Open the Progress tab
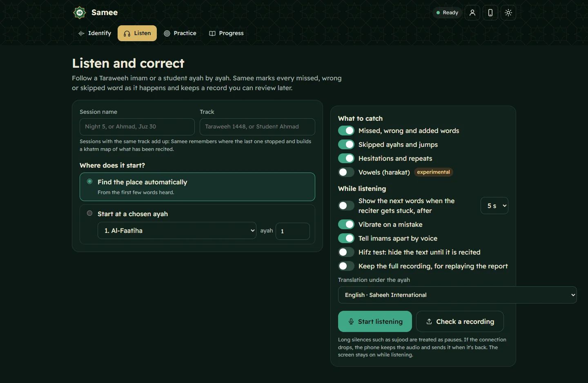Image resolution: width=588 pixels, height=383 pixels. tap(226, 33)
